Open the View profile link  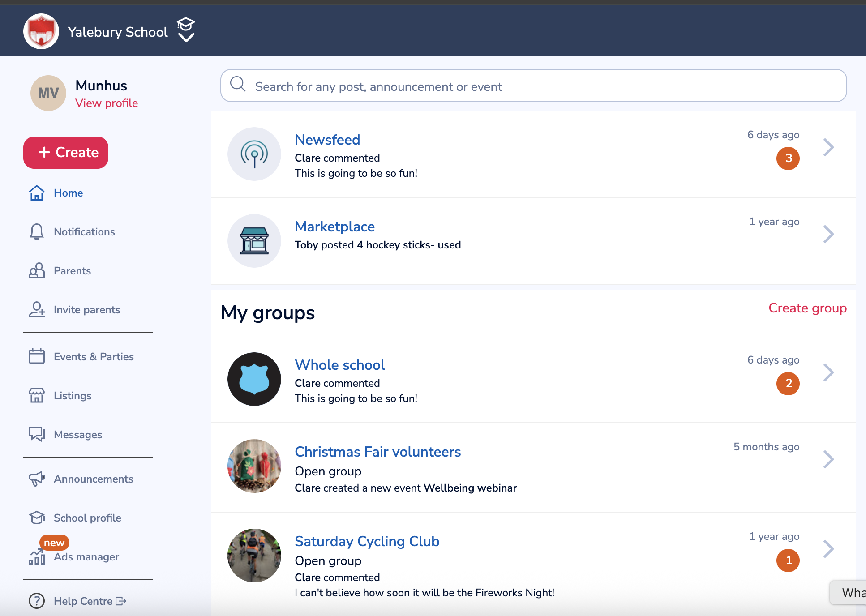tap(107, 103)
